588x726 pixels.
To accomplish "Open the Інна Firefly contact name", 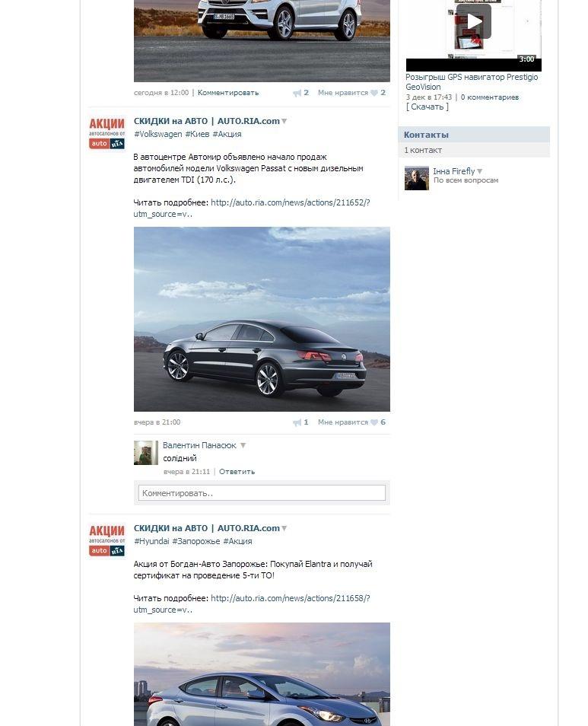I will [453, 171].
